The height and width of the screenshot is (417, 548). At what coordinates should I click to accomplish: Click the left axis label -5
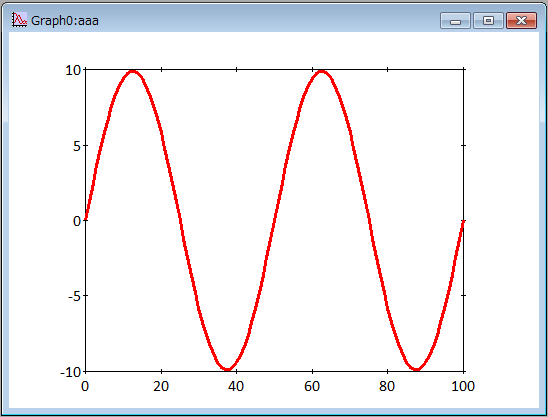pyautogui.click(x=74, y=296)
